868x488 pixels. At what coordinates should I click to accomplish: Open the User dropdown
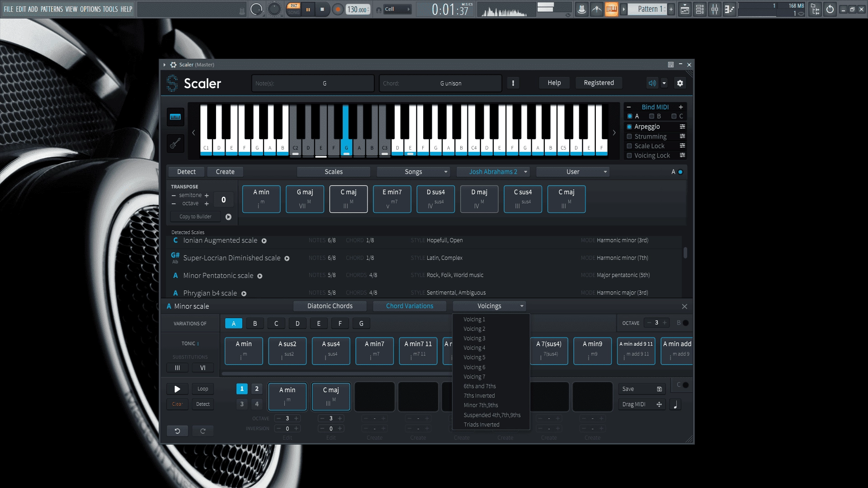coord(573,172)
